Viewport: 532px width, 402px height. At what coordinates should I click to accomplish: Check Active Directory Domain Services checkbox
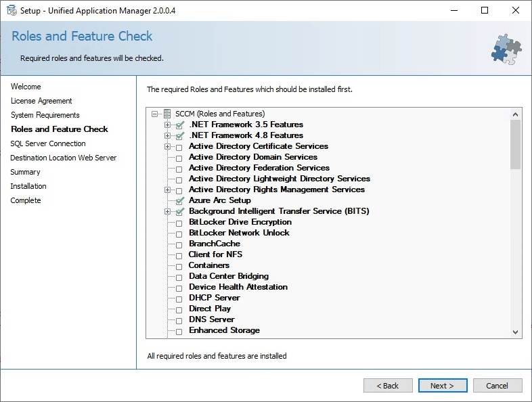click(179, 158)
